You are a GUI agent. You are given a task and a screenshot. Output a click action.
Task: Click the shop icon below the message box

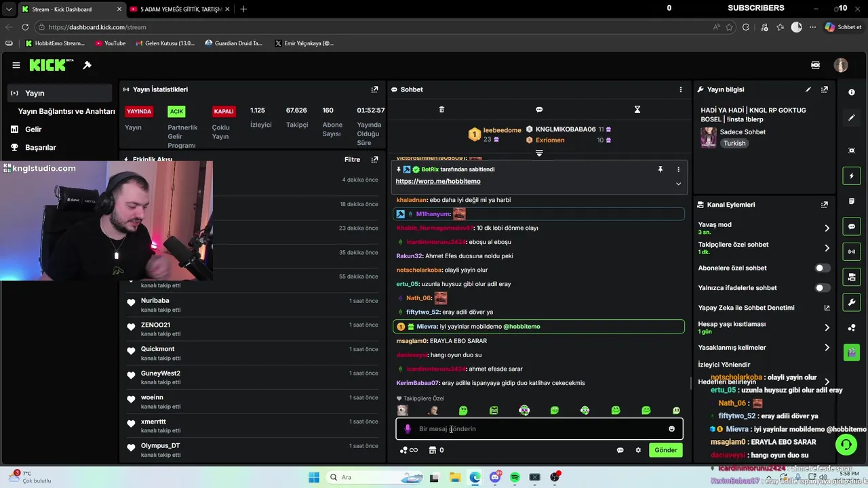coord(433,450)
